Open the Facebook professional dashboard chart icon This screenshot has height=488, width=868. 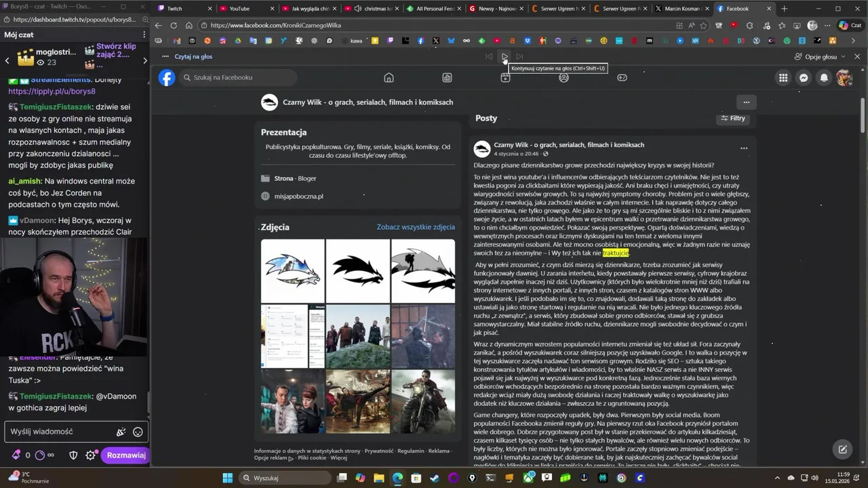[447, 77]
